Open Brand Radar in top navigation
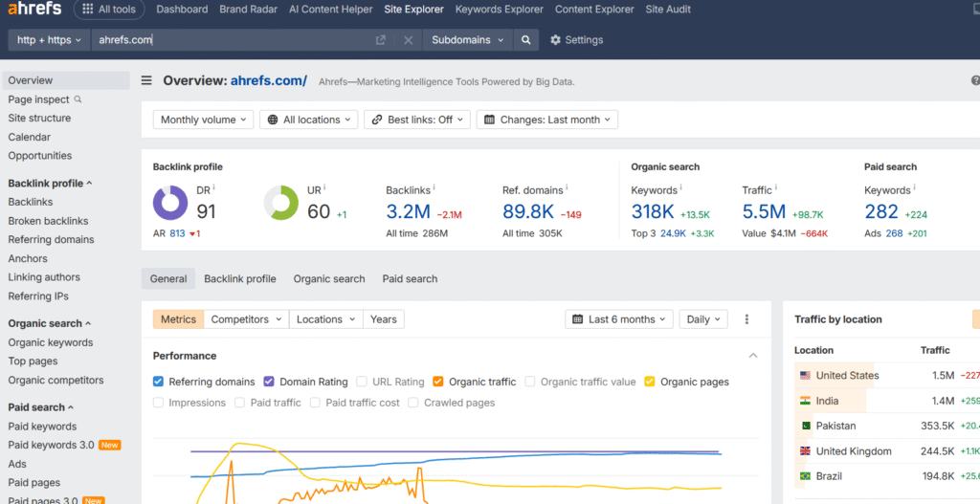The image size is (980, 504). pos(248,10)
